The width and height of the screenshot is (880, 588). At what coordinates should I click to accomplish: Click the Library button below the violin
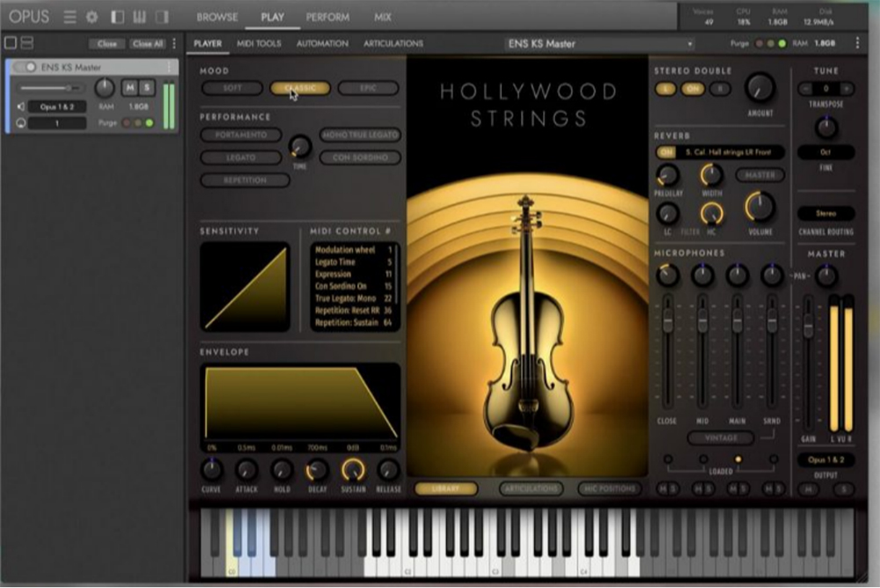point(446,489)
